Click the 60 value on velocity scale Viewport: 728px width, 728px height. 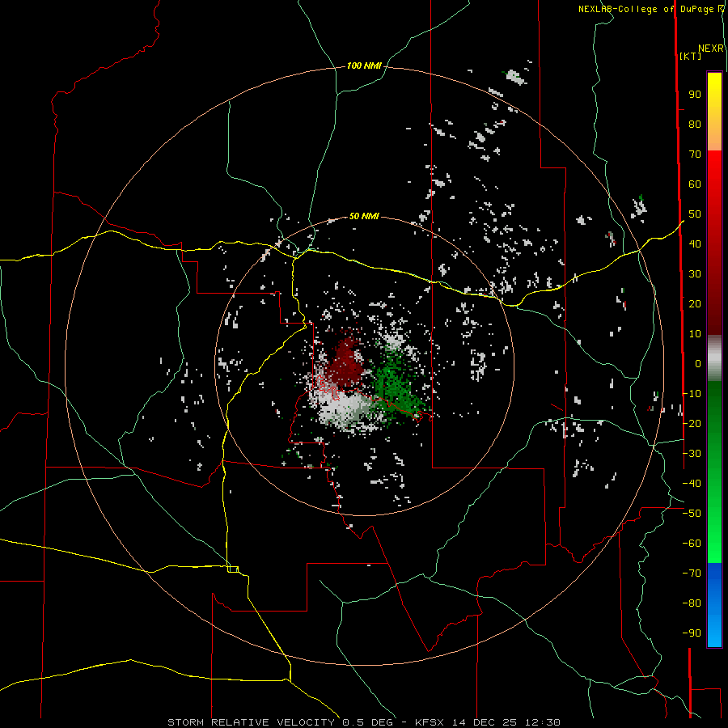coord(695,184)
